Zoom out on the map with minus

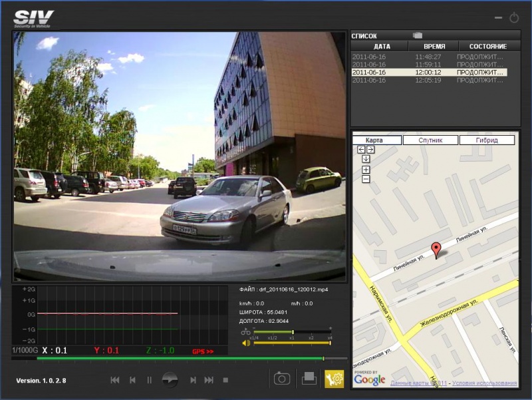[366, 179]
